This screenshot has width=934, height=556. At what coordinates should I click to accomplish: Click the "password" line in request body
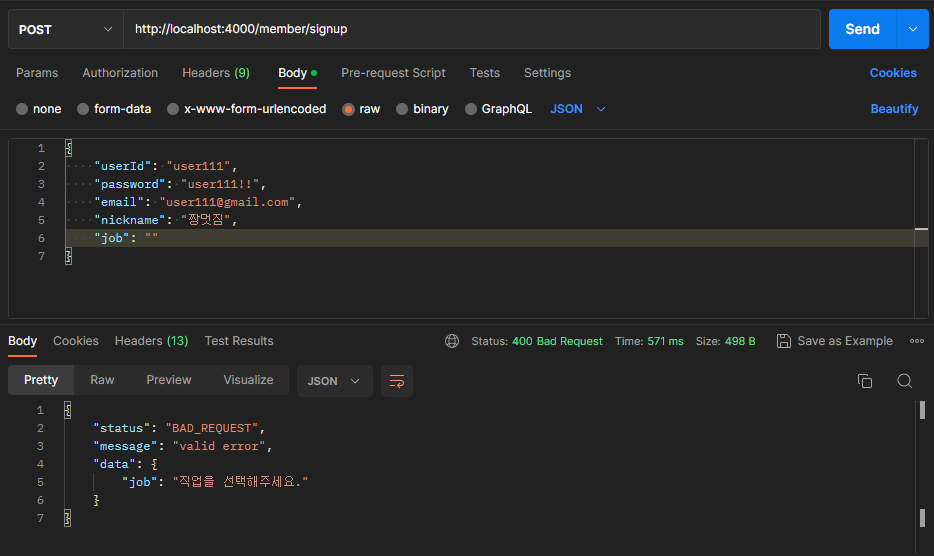click(180, 184)
